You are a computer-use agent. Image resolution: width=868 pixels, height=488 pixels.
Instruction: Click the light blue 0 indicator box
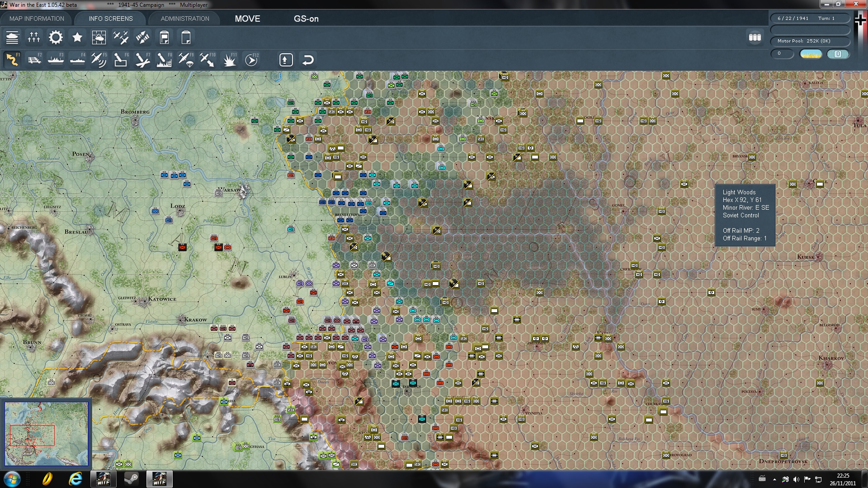838,54
